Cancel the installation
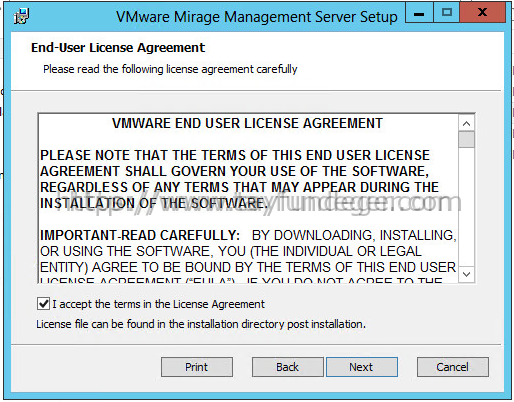This screenshot has height=402, width=514. point(453,367)
